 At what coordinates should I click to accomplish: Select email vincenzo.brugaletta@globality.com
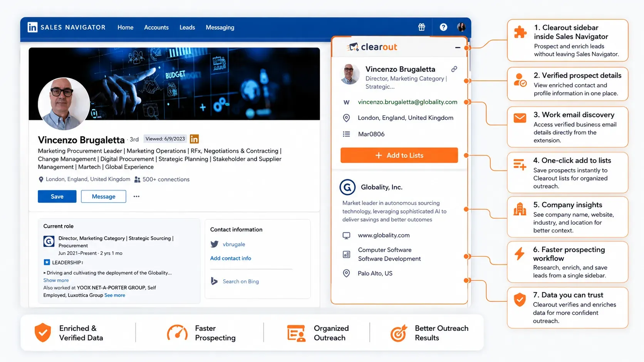408,102
